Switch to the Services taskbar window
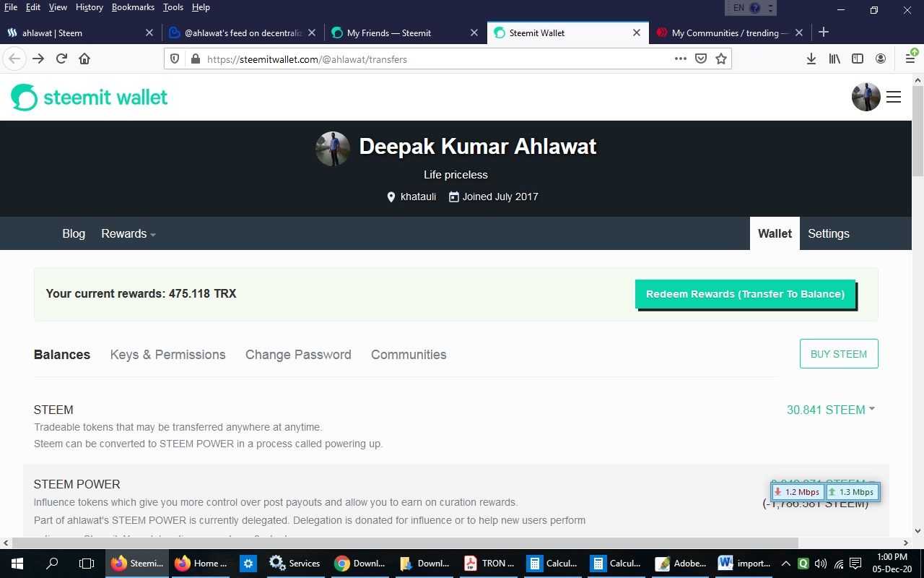 [295, 564]
